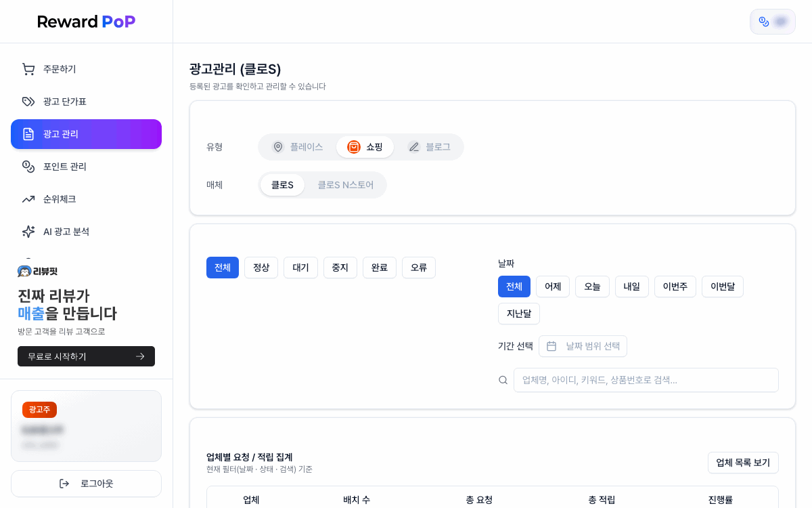Click 업체 column header
The width and height of the screenshot is (812, 508).
(251, 500)
